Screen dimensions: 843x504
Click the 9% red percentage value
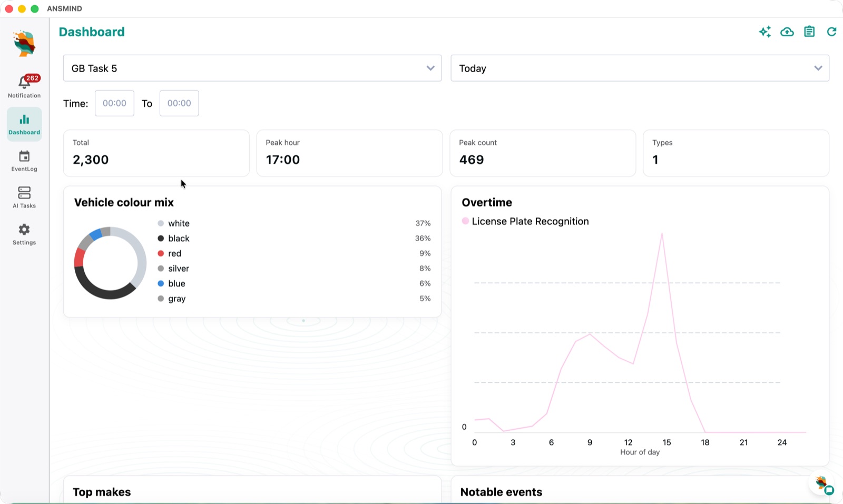[425, 253]
